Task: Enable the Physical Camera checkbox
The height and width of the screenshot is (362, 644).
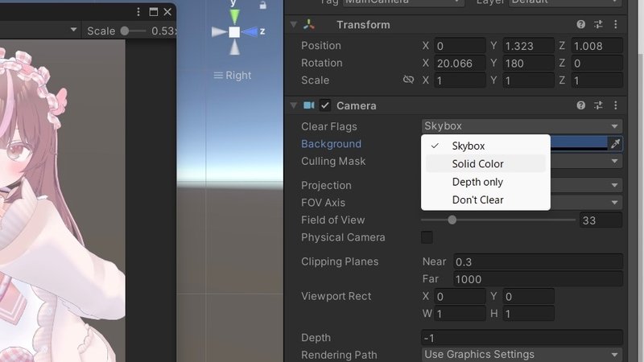Action: click(427, 237)
